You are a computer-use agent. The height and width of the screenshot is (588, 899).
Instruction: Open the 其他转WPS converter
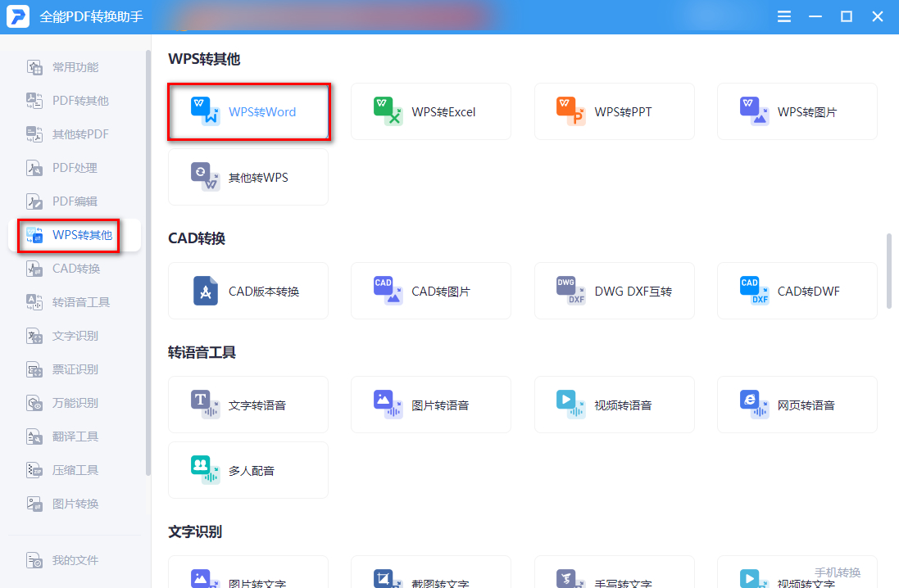(x=248, y=177)
